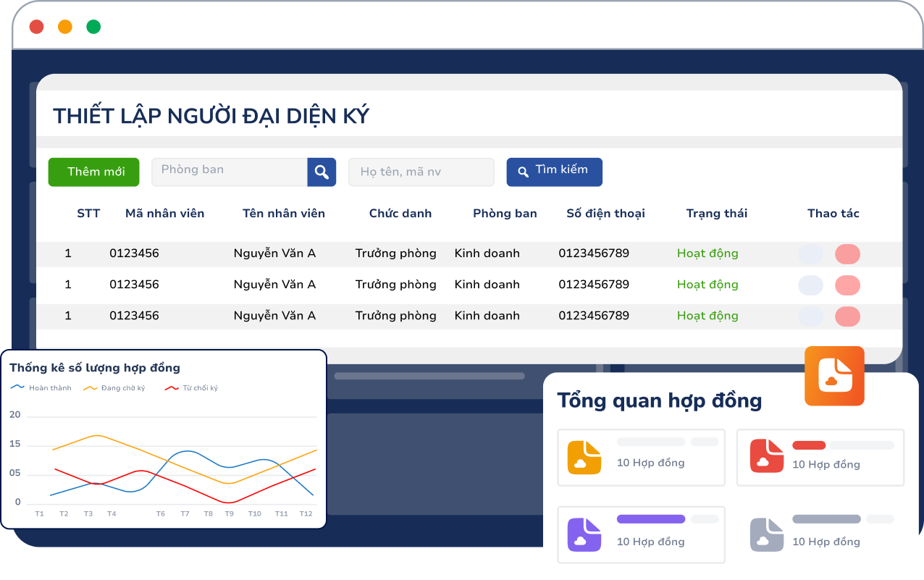This screenshot has width=924, height=580.
Task: Select the red contract document icon
Action: [x=767, y=456]
